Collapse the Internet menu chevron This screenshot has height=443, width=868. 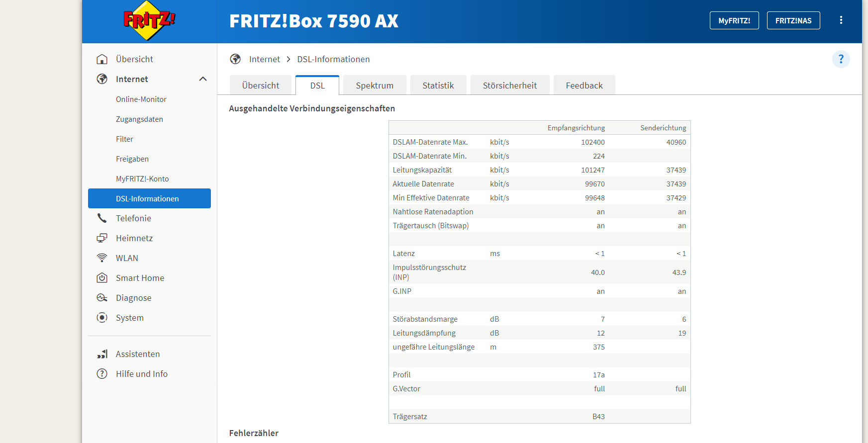pyautogui.click(x=203, y=79)
